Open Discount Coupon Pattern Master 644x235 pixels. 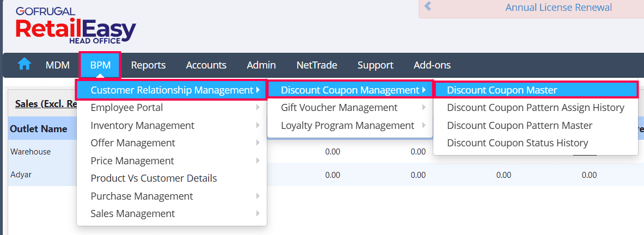tap(536, 125)
